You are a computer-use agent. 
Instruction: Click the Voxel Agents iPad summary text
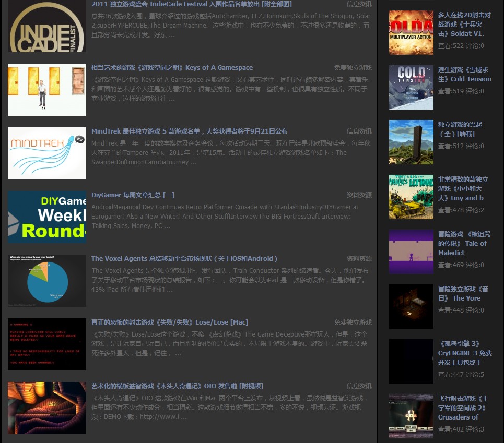(230, 280)
